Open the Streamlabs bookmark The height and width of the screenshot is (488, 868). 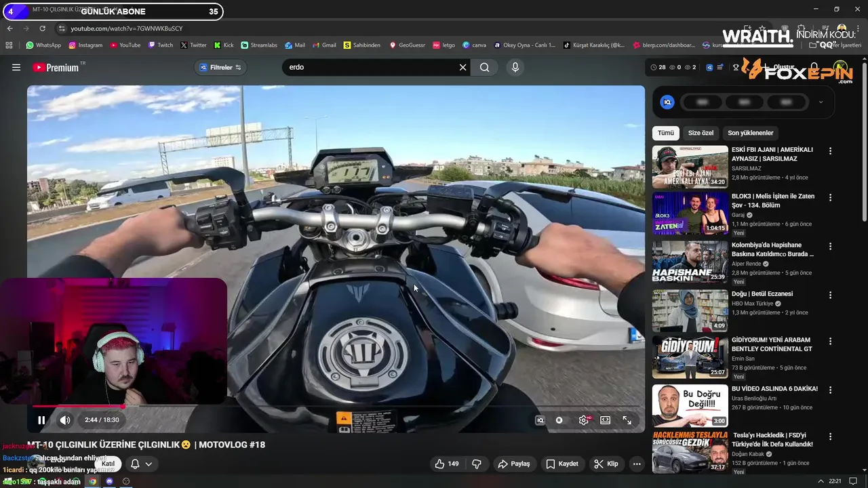point(259,45)
